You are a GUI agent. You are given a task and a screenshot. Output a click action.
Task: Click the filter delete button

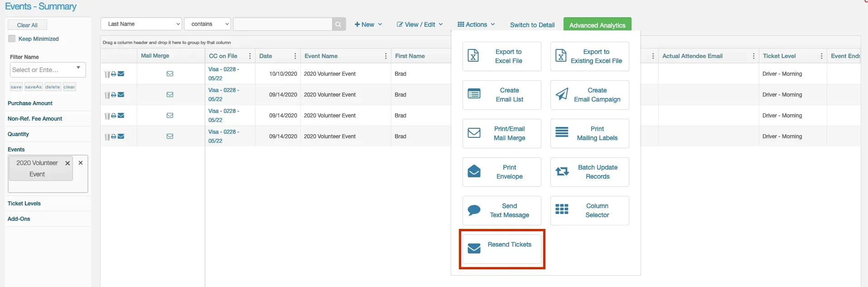click(53, 87)
